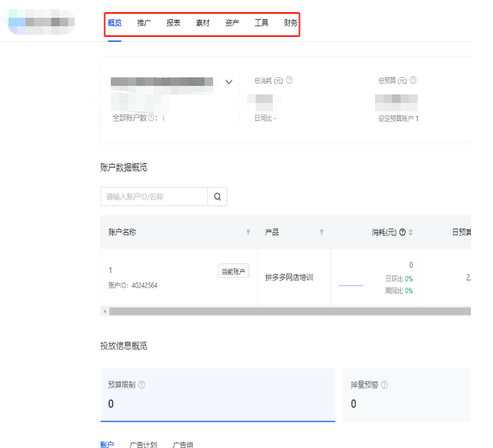Click the 投放信息概览 heading

(x=124, y=346)
